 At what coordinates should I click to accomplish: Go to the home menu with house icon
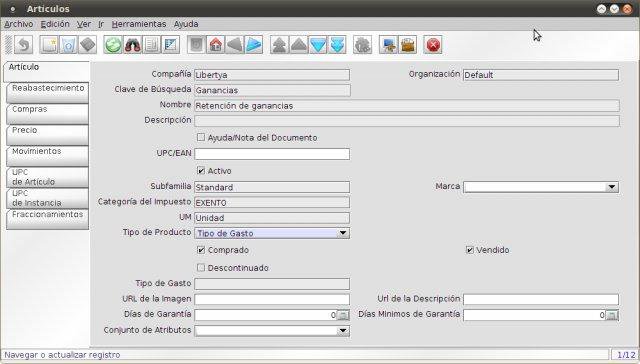[216, 45]
